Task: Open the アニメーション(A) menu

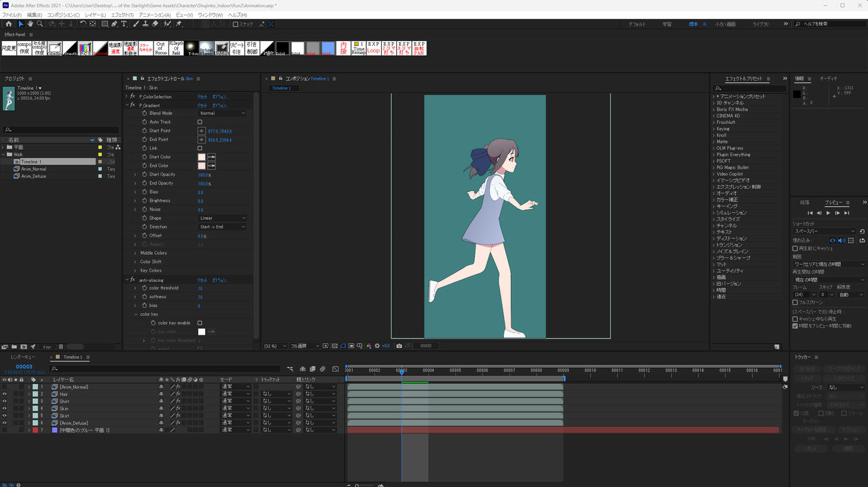Action: pos(155,15)
